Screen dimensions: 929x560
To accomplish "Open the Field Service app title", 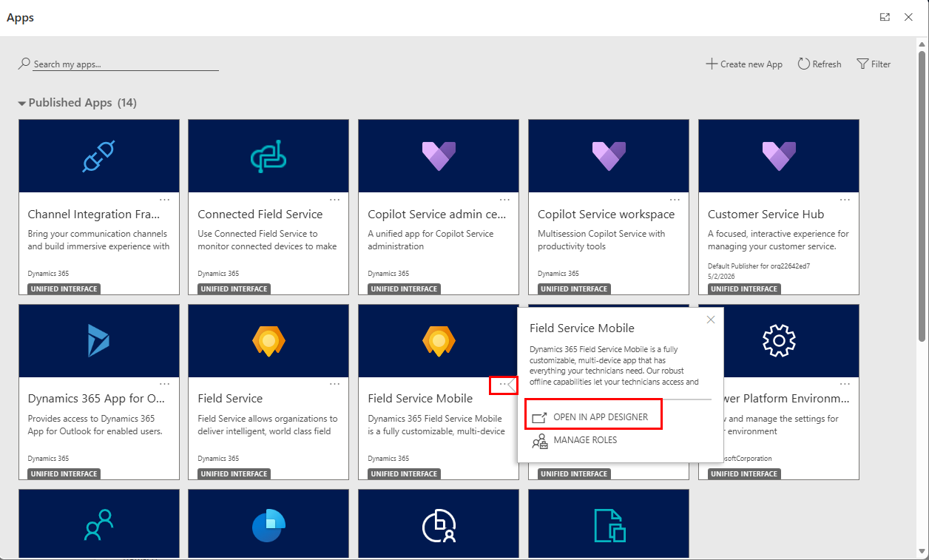I will click(230, 399).
